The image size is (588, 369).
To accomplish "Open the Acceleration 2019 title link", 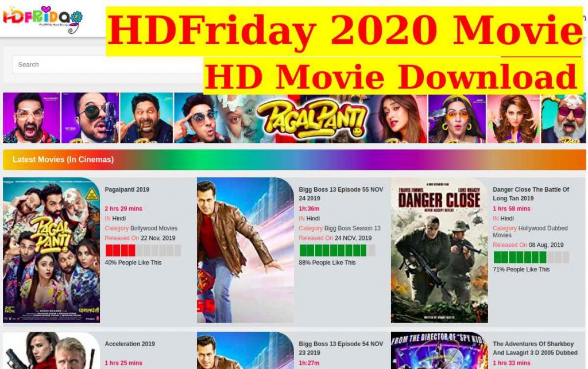I will coord(130,344).
